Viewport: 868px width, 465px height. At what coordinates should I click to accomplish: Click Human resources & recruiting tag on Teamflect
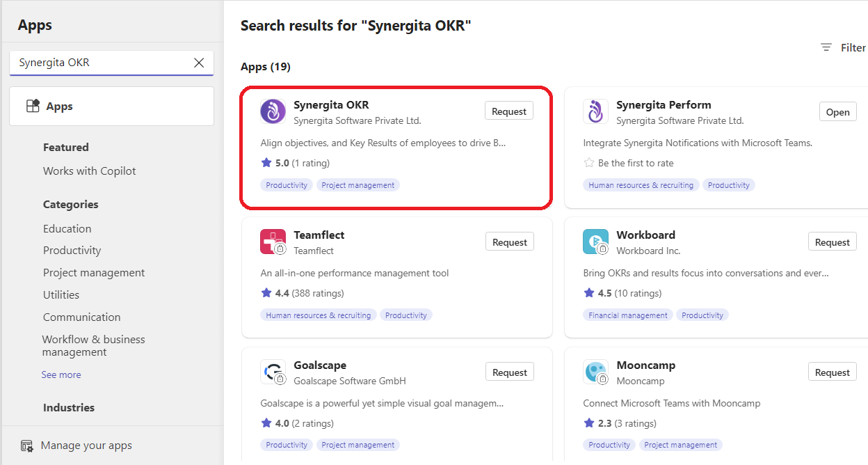(x=319, y=315)
